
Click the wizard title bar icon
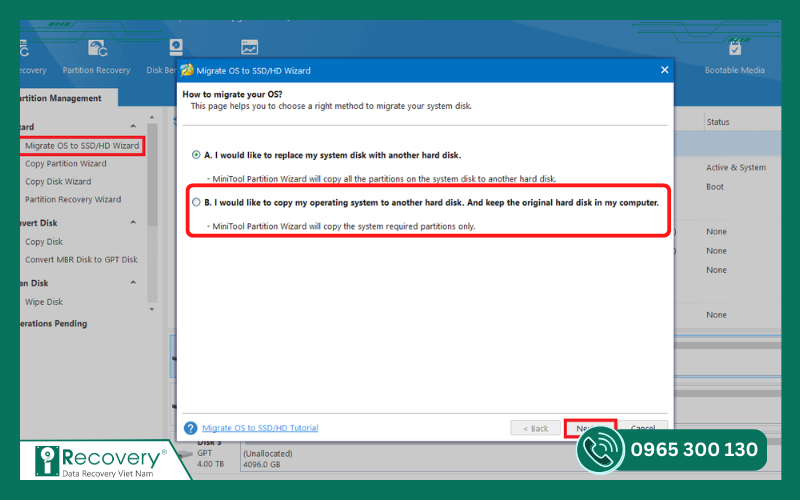(x=187, y=70)
